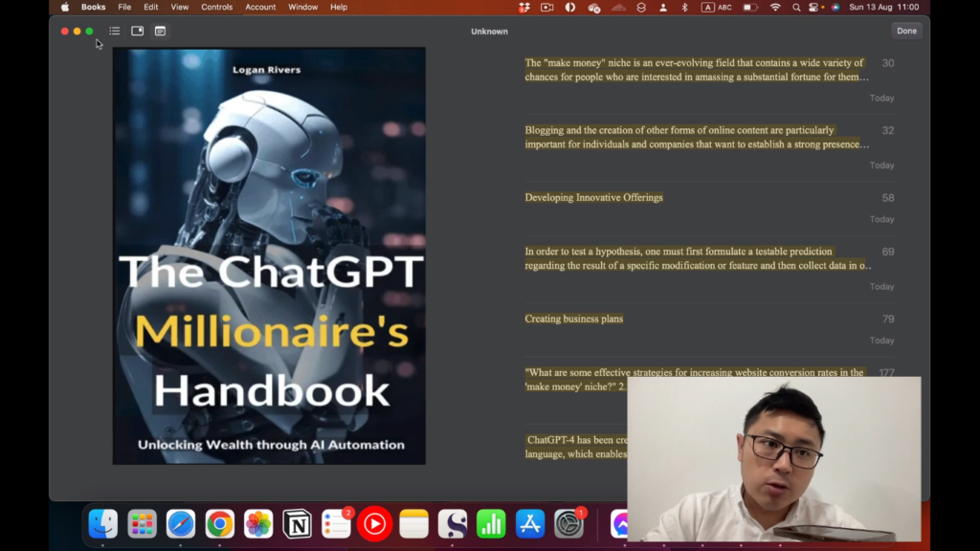The height and width of the screenshot is (551, 980).
Task: Toggle the notes and highlights panel icon
Action: pos(160,31)
